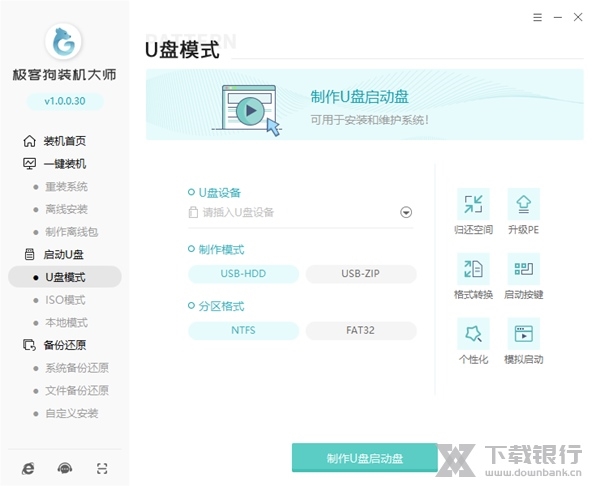Launch the 模拟启动 simulated boot icon
Screen dimensions: 600x486
(523, 333)
